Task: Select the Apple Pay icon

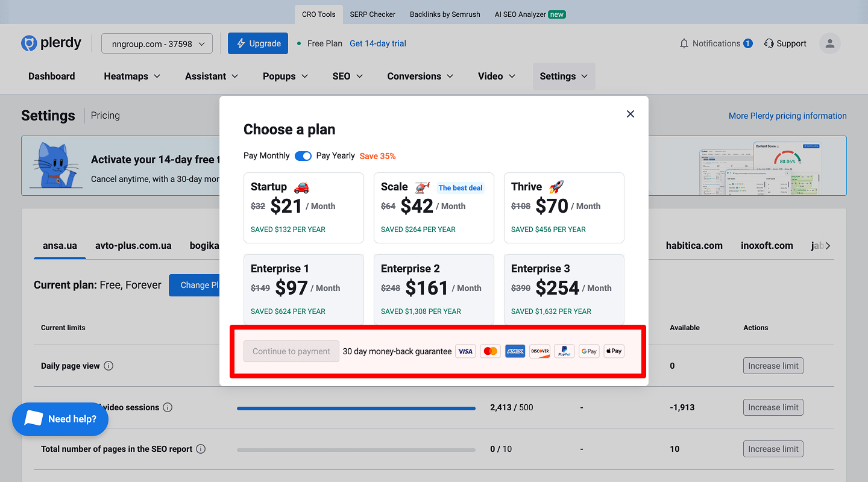Action: [614, 351]
